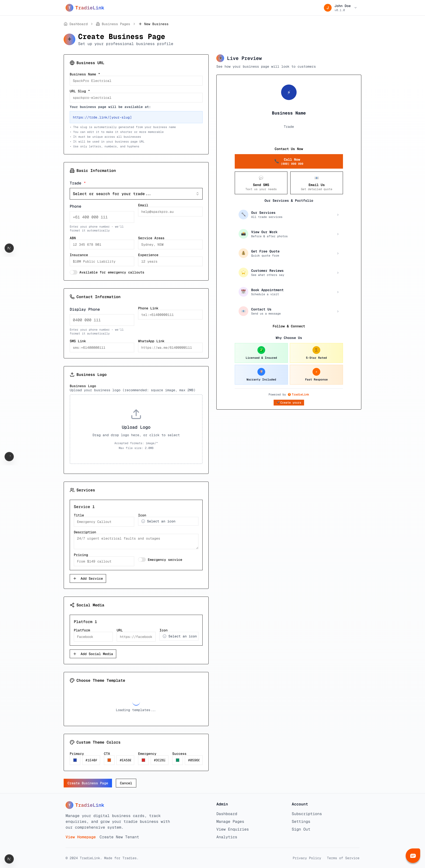Click the Phone number field
The width and height of the screenshot is (425, 868).
pyautogui.click(x=102, y=217)
